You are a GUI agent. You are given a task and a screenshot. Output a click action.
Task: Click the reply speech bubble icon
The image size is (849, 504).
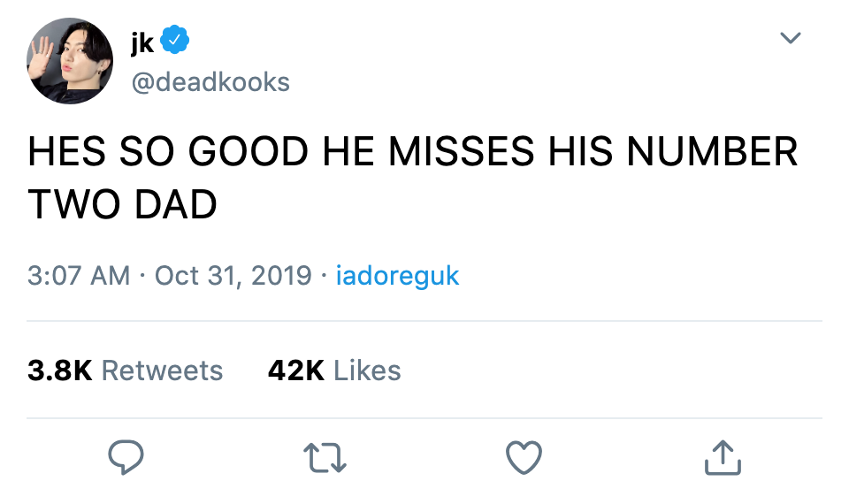click(126, 457)
